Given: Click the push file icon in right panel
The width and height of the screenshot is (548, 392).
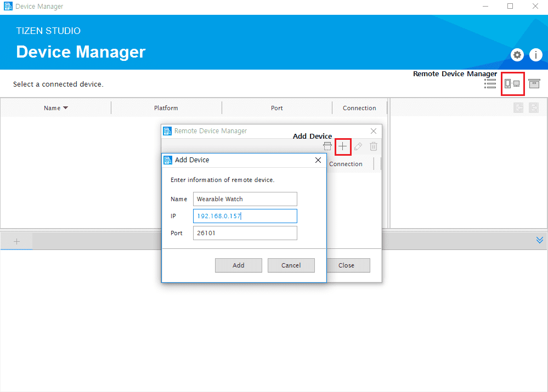Looking at the screenshot, I should point(518,108).
